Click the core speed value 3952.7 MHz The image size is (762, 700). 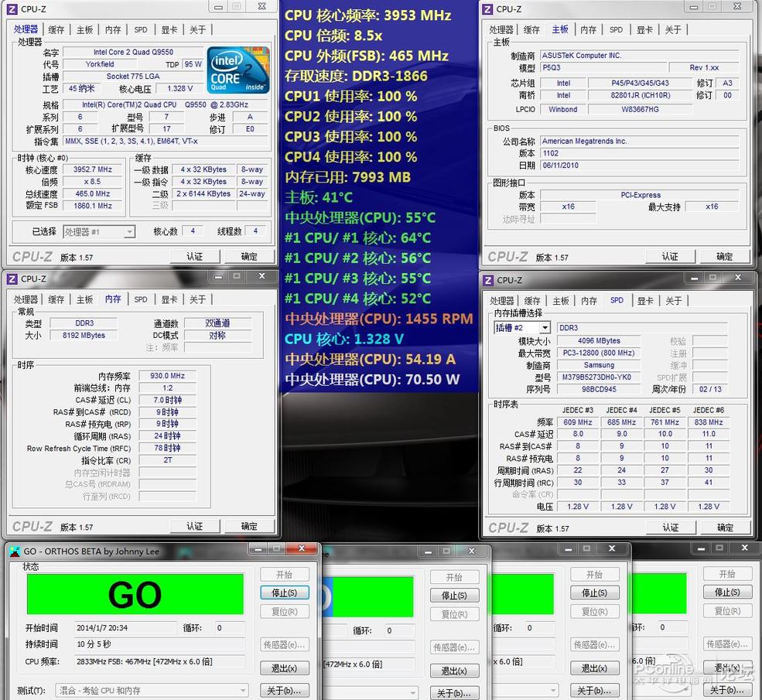pyautogui.click(x=93, y=169)
